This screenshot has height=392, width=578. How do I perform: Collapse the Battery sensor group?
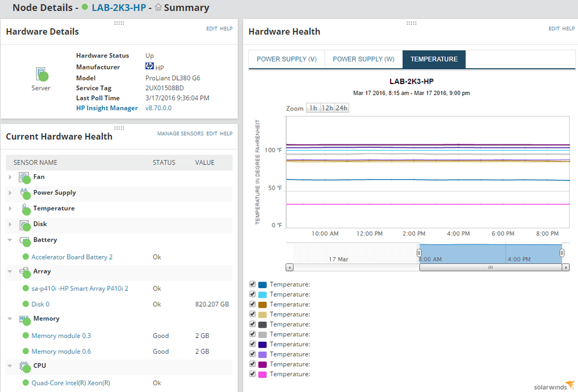pos(10,240)
